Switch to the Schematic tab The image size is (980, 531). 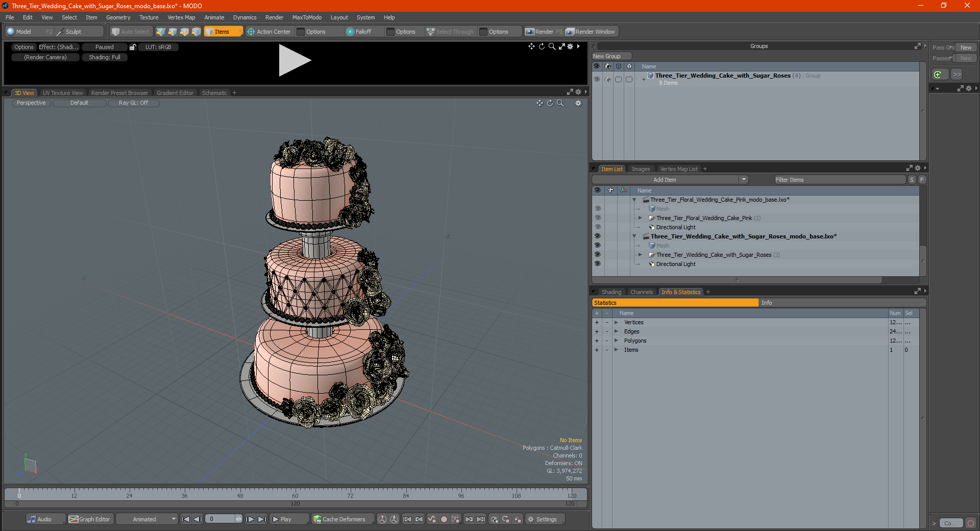point(214,93)
